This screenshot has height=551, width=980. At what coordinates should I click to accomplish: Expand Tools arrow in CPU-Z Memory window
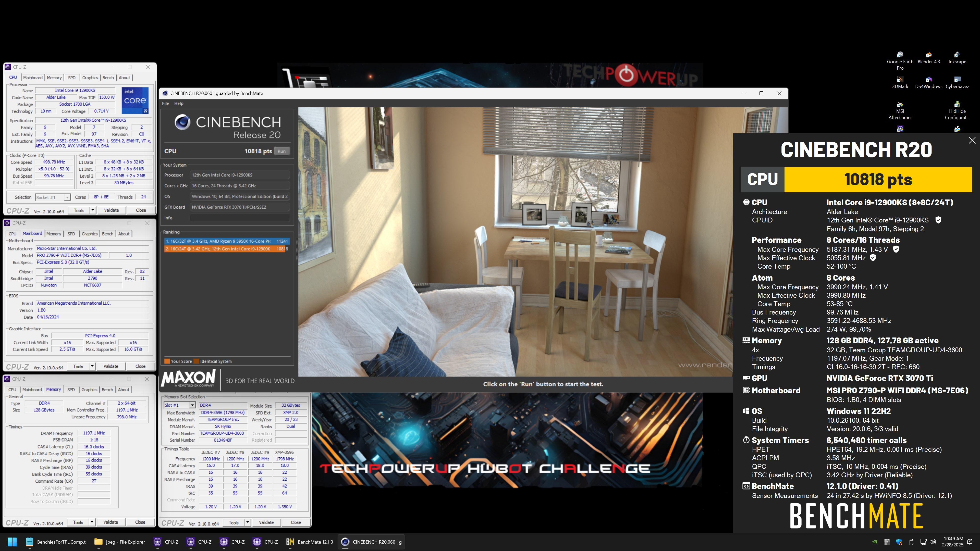(x=92, y=522)
